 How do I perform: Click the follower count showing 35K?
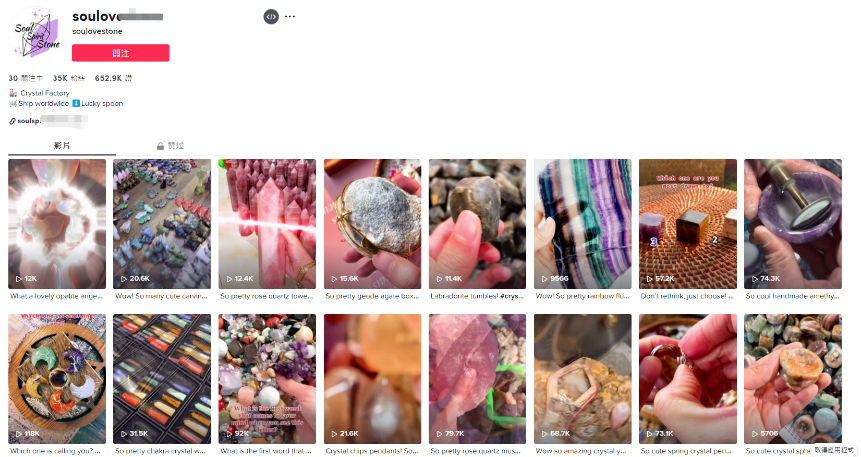pyautogui.click(x=69, y=78)
